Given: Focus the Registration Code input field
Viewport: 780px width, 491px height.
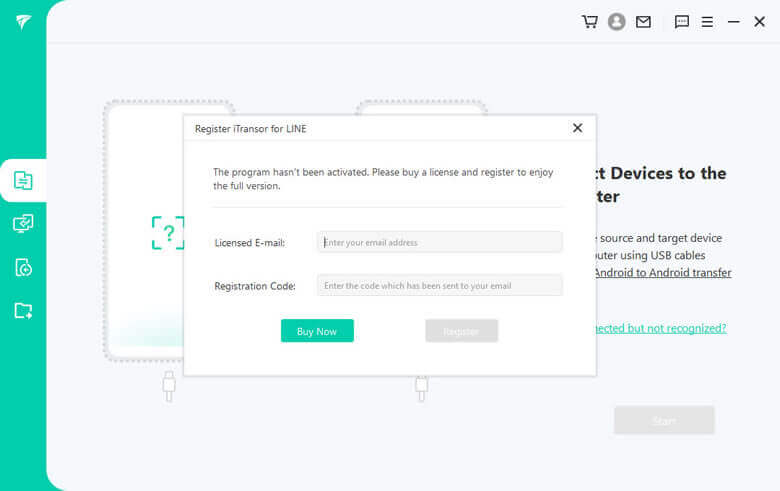Looking at the screenshot, I should (x=440, y=286).
